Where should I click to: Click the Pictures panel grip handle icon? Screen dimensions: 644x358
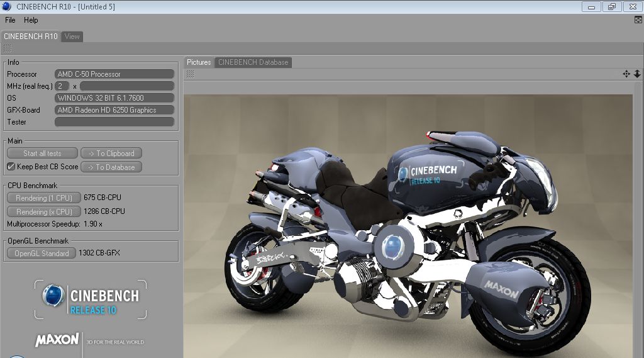[190, 74]
